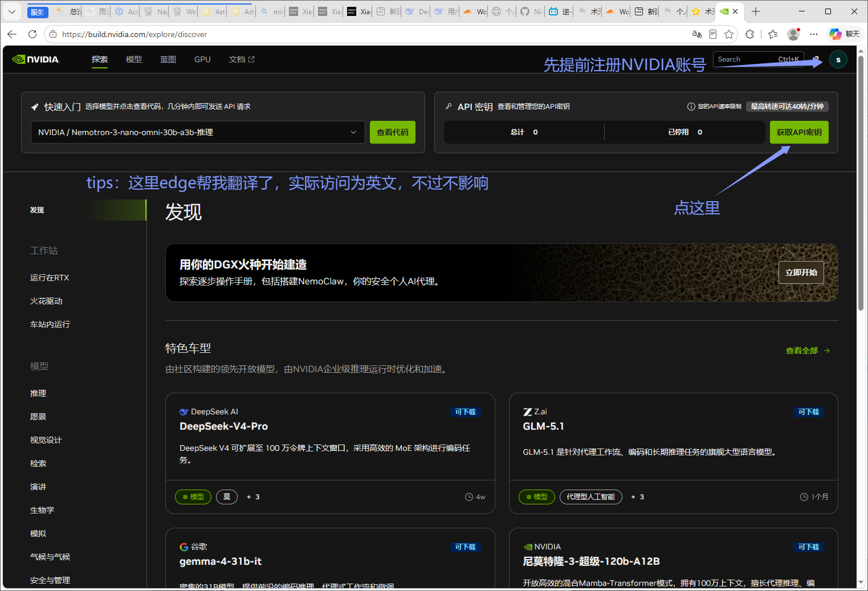Click the 获取API密钥 button
Viewport: 868px width, 591px height.
tap(799, 132)
